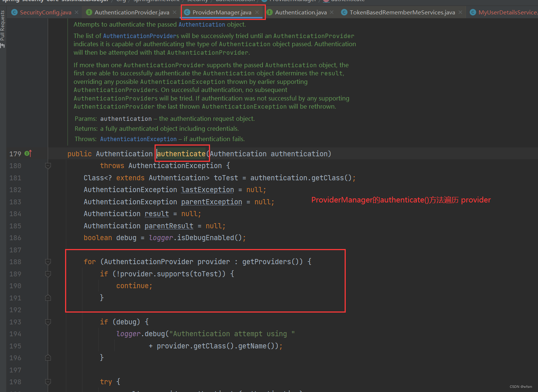
Task: Click the MyUserDetailsService class icon
Action: 473,12
